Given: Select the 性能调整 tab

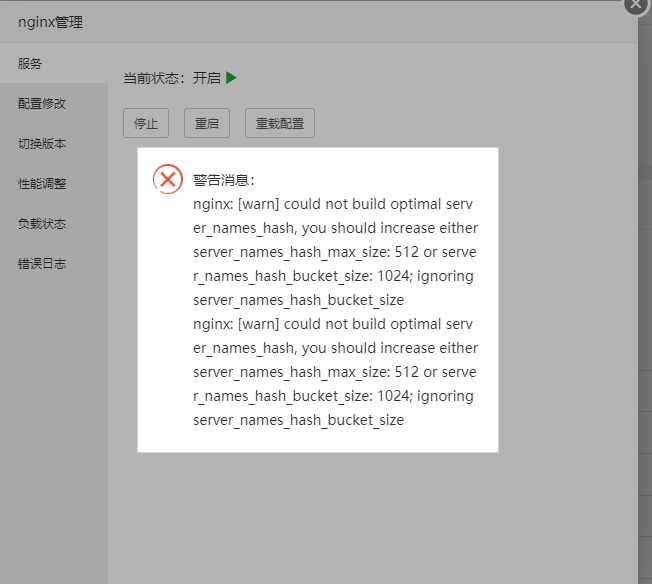Looking at the screenshot, I should [x=54, y=183].
